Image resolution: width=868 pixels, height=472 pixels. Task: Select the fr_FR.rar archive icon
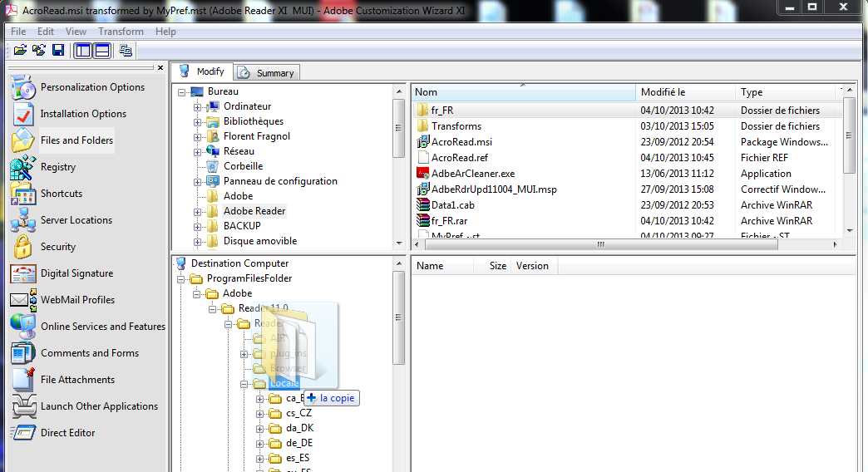point(423,221)
